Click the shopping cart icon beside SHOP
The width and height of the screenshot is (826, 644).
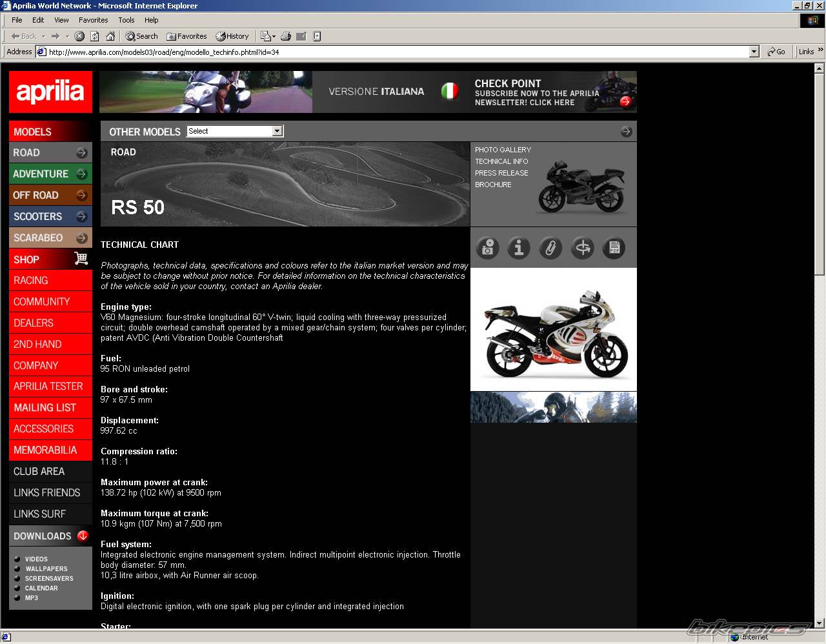coord(81,258)
